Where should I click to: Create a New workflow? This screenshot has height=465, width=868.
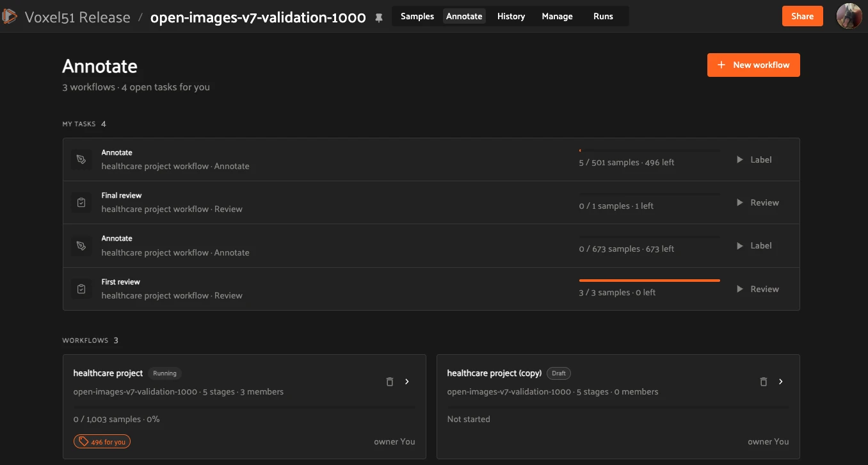tap(753, 65)
